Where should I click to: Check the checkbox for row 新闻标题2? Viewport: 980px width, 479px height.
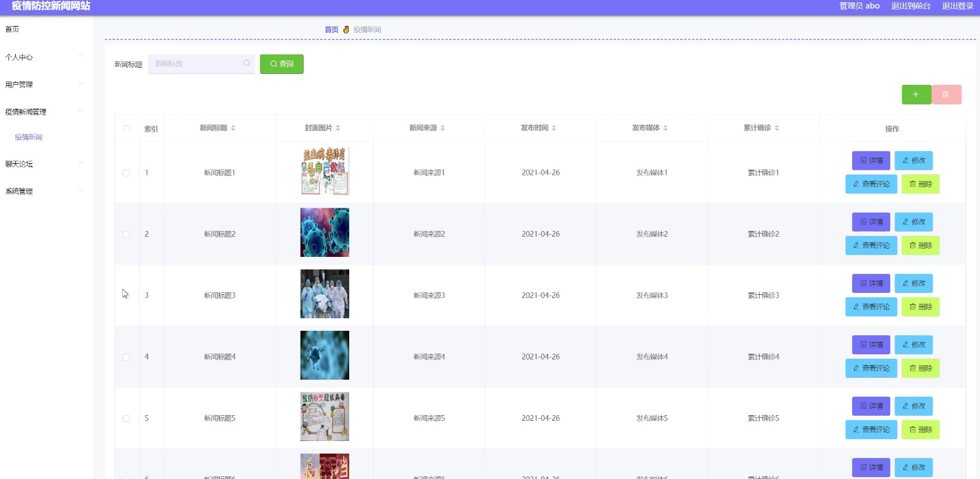point(127,234)
